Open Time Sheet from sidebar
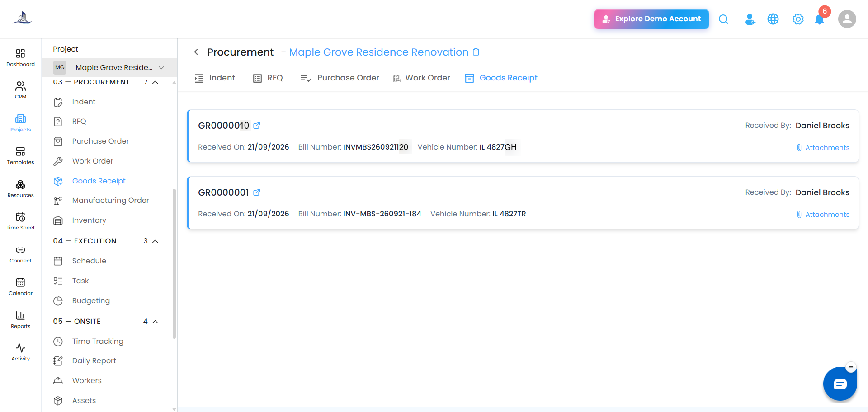Screen dimensions: 868x412 click(x=20, y=221)
